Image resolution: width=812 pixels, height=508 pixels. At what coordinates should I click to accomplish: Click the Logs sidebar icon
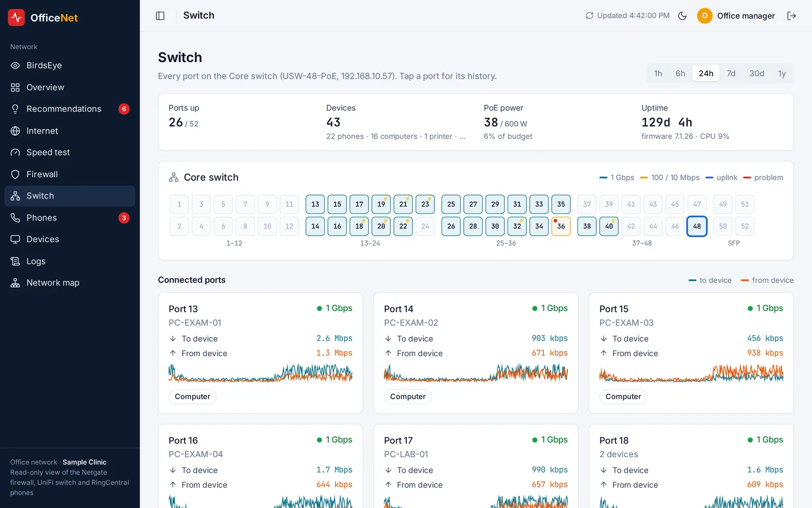(15, 261)
